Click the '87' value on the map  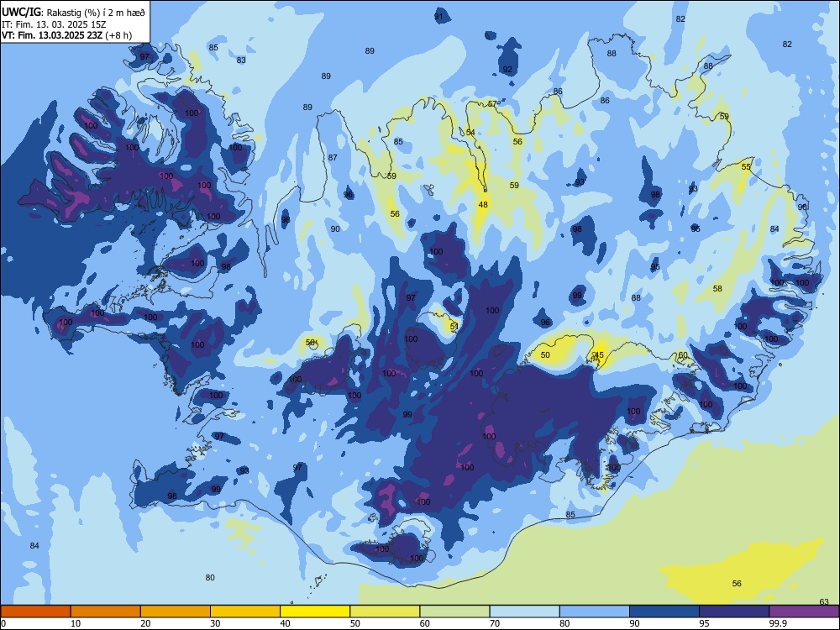[333, 158]
